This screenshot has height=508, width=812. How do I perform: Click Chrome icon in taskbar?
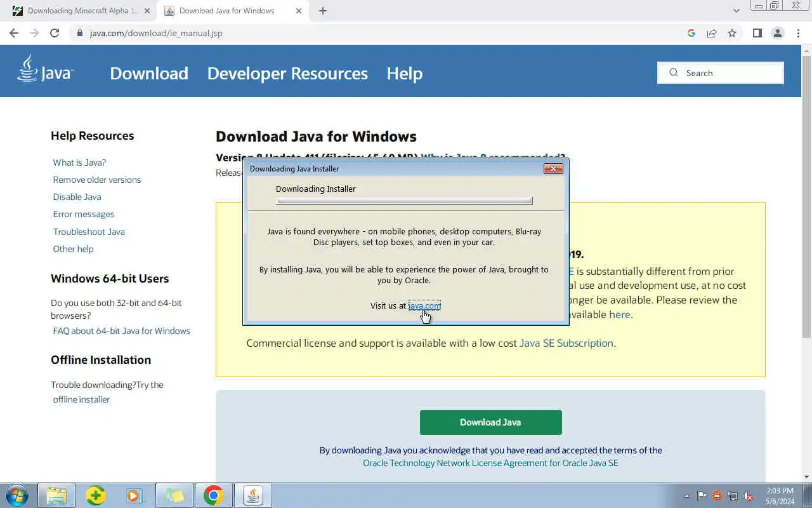pyautogui.click(x=214, y=495)
